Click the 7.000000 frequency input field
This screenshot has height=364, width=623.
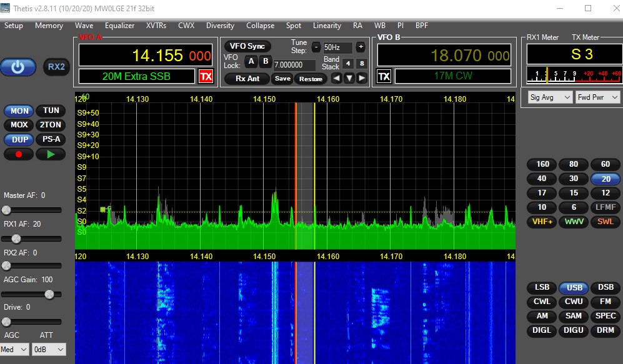(294, 65)
